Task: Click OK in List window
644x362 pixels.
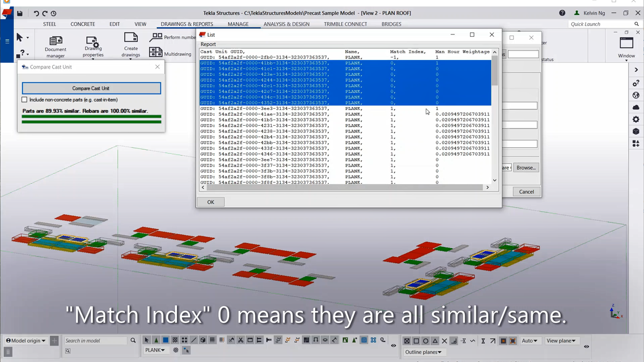Action: pyautogui.click(x=211, y=202)
